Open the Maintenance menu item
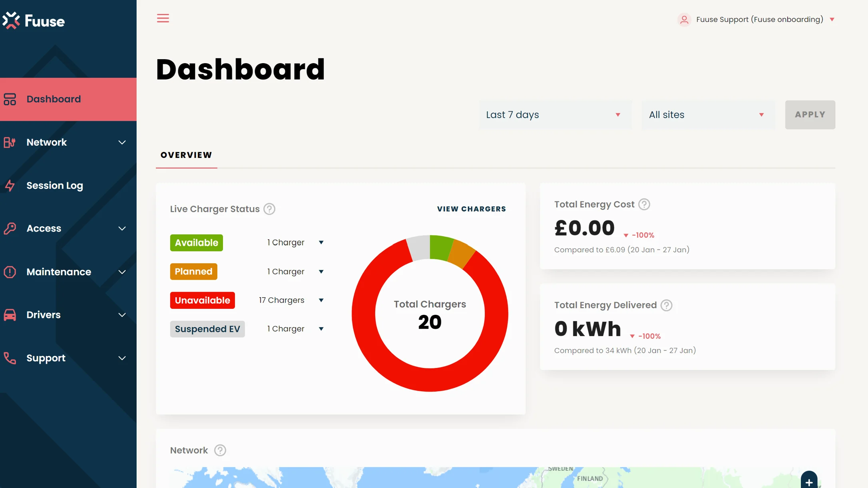Image resolution: width=868 pixels, height=488 pixels. point(68,272)
